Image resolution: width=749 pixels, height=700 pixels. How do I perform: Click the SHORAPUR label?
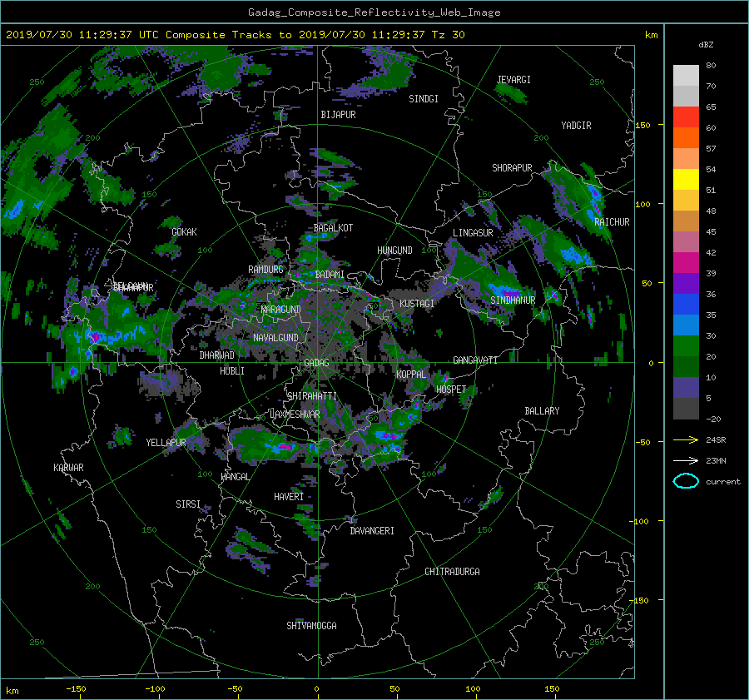(512, 168)
